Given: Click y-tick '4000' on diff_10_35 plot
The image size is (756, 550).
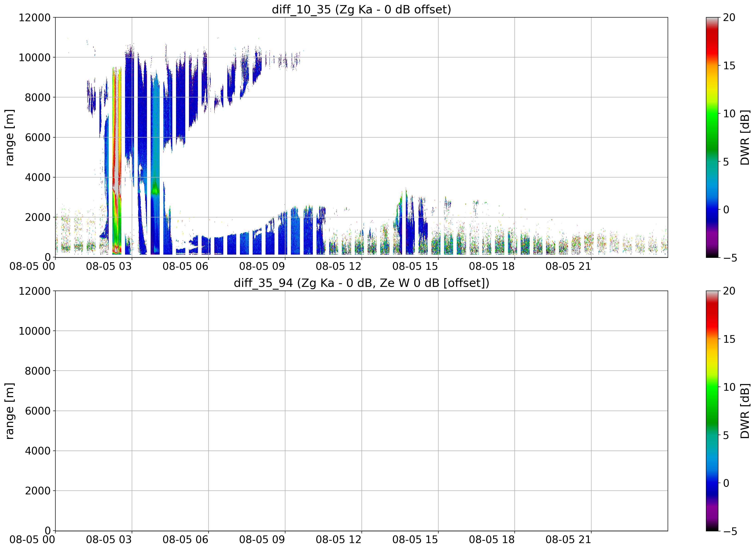Looking at the screenshot, I should tap(38, 177).
